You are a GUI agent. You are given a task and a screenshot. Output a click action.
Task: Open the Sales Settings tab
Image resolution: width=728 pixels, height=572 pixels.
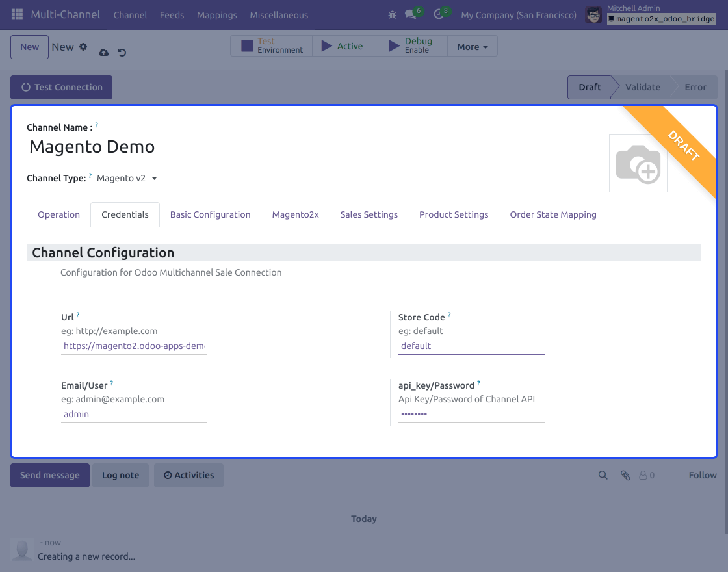(369, 214)
